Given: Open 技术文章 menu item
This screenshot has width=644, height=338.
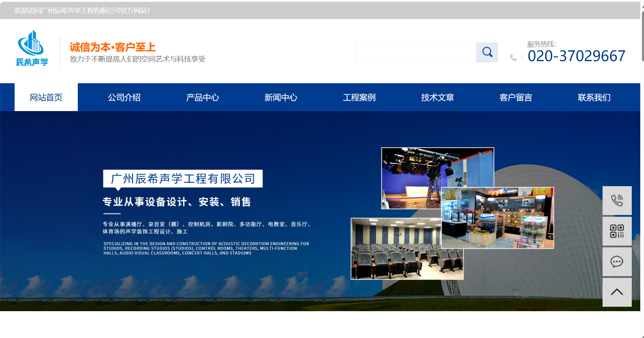Looking at the screenshot, I should (x=437, y=97).
